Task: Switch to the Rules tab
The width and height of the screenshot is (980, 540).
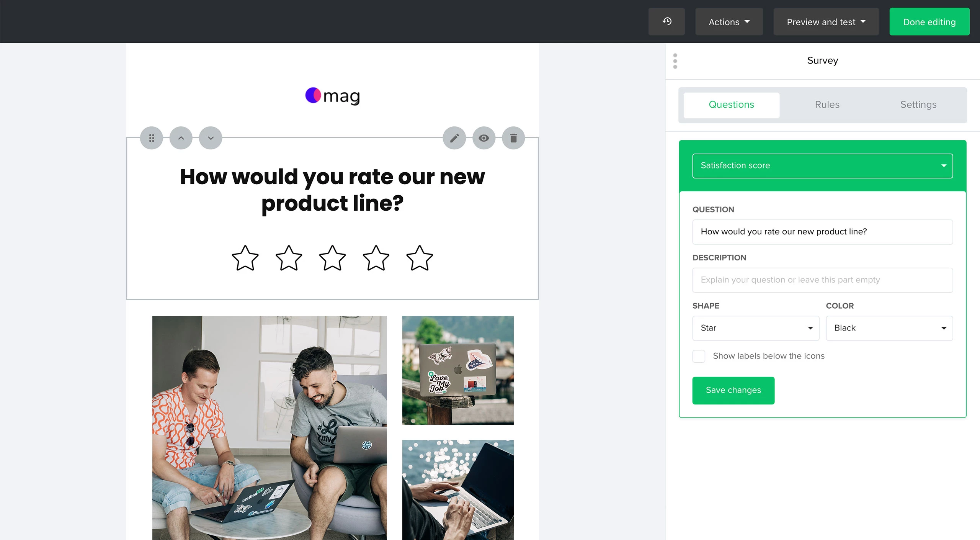Action: tap(827, 105)
